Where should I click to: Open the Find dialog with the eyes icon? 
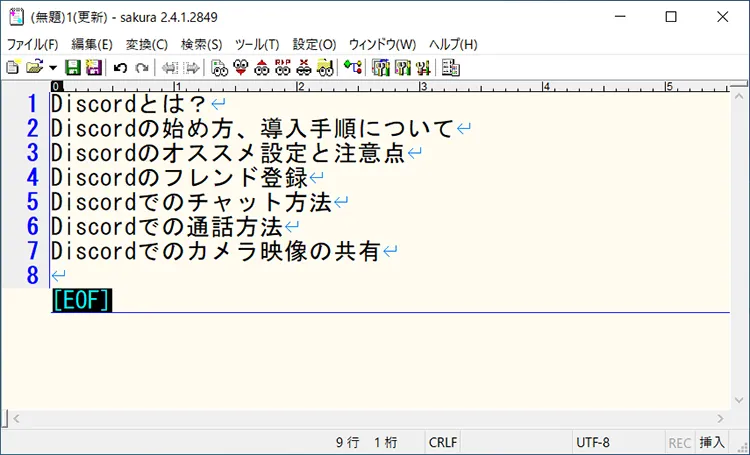click(219, 68)
